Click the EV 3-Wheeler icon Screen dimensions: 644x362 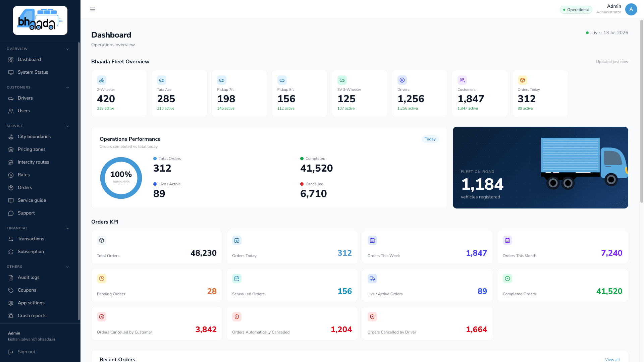(342, 80)
